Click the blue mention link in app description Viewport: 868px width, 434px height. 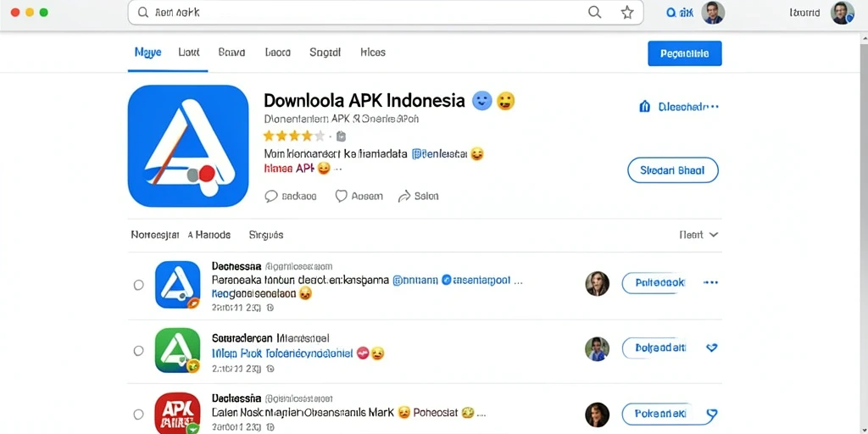tap(440, 154)
